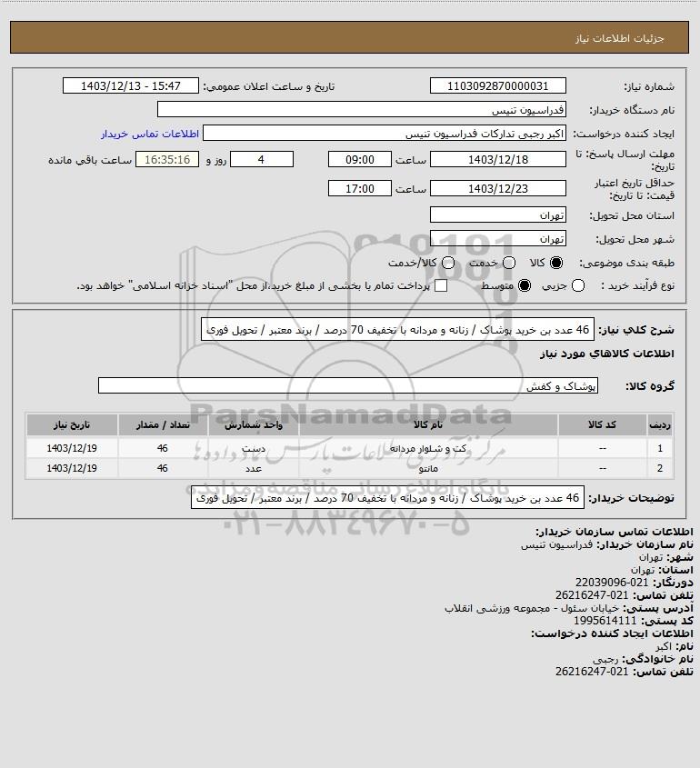Choose the جزیی purchase type radio

[578, 285]
